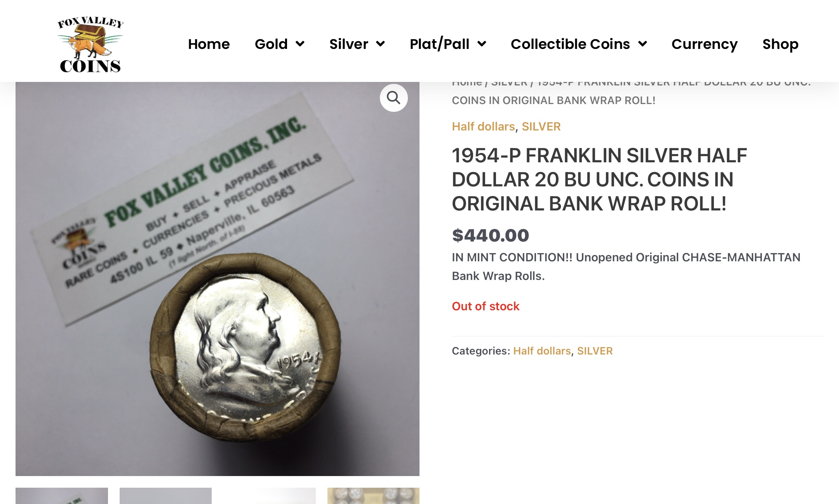Click the Fox Valley Coins logo
This screenshot has width=839, height=504.
pos(91,45)
